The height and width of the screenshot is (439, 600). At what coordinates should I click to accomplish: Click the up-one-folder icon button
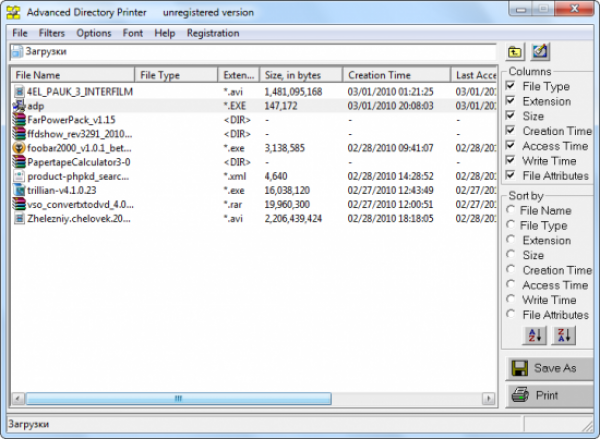click(515, 52)
